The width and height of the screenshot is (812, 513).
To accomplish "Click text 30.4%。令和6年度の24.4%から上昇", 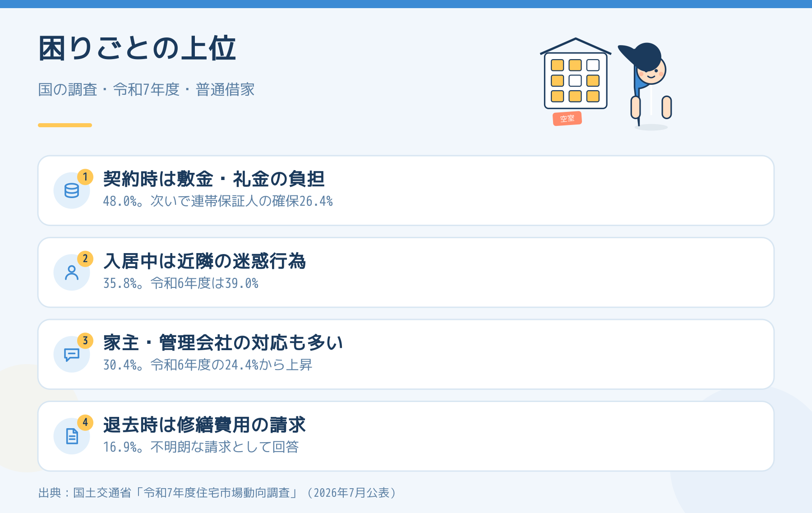I will (208, 365).
